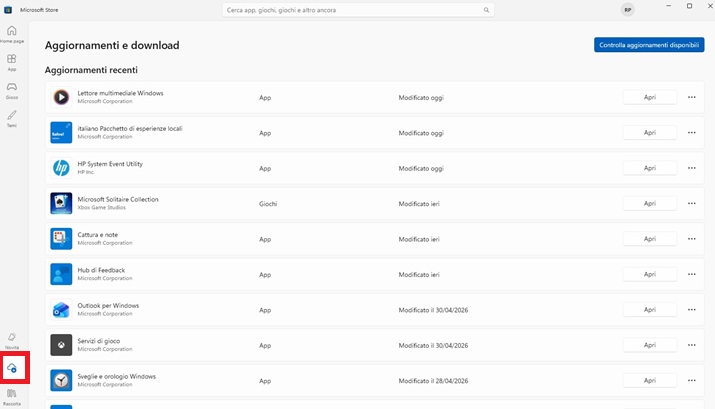Select the HP System Event Utility name
715x409 pixels.
click(x=110, y=164)
